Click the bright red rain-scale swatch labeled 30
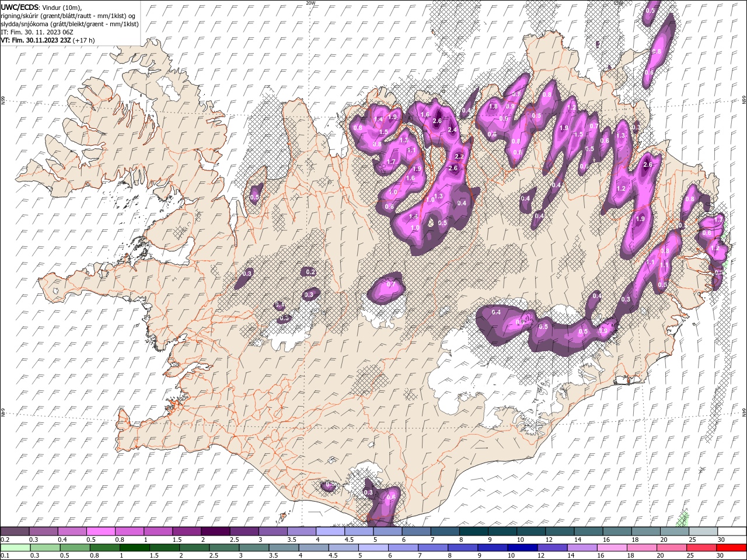 pos(732,548)
